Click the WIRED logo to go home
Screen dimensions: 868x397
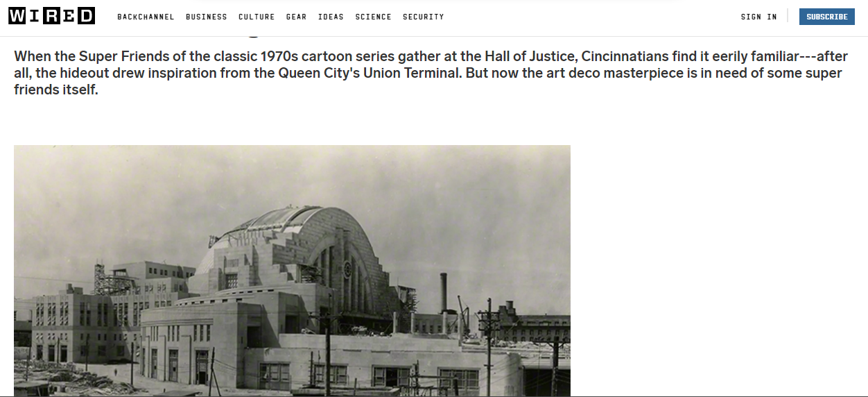click(x=51, y=17)
